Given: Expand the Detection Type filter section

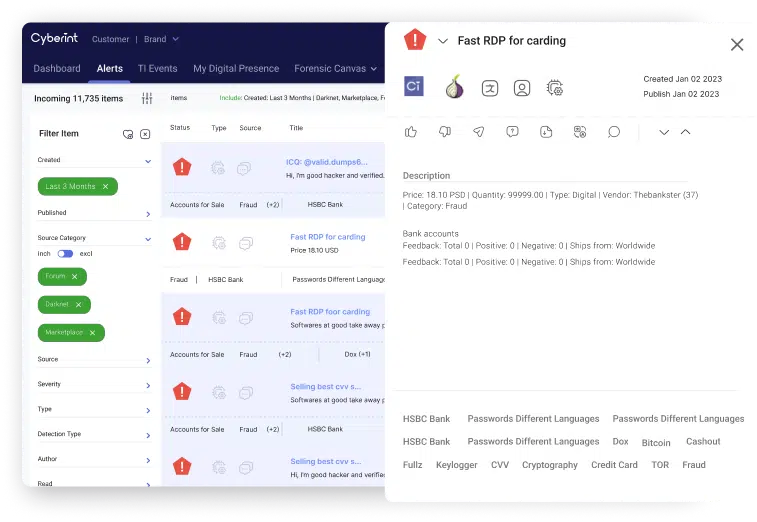Looking at the screenshot, I should point(148,436).
